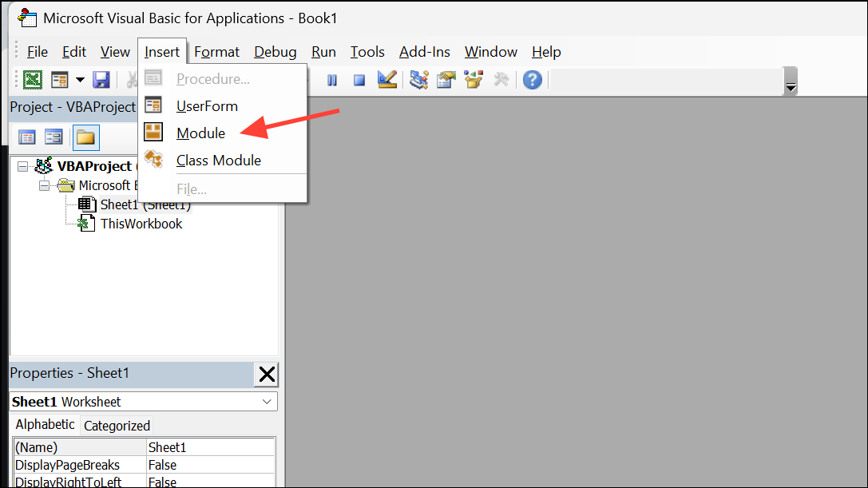Toggle Folders icon in Project panel
This screenshot has height=488, width=868.
(85, 137)
